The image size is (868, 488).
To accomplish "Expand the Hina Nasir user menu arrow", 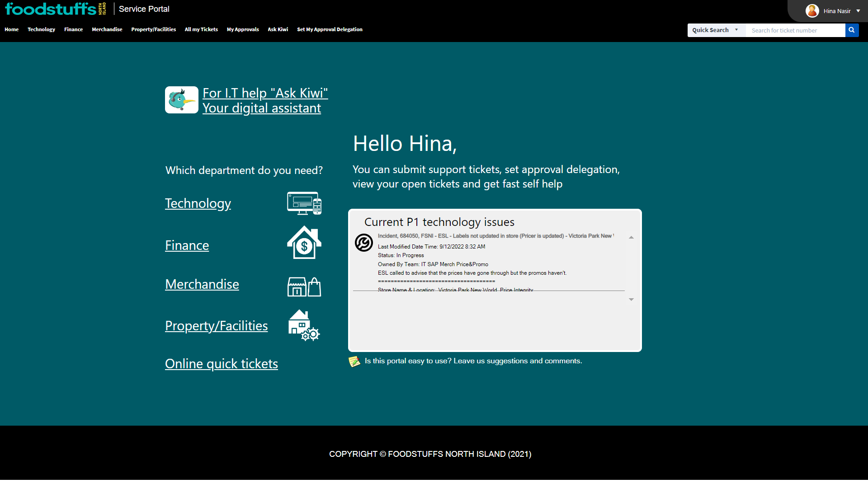I will pos(858,11).
